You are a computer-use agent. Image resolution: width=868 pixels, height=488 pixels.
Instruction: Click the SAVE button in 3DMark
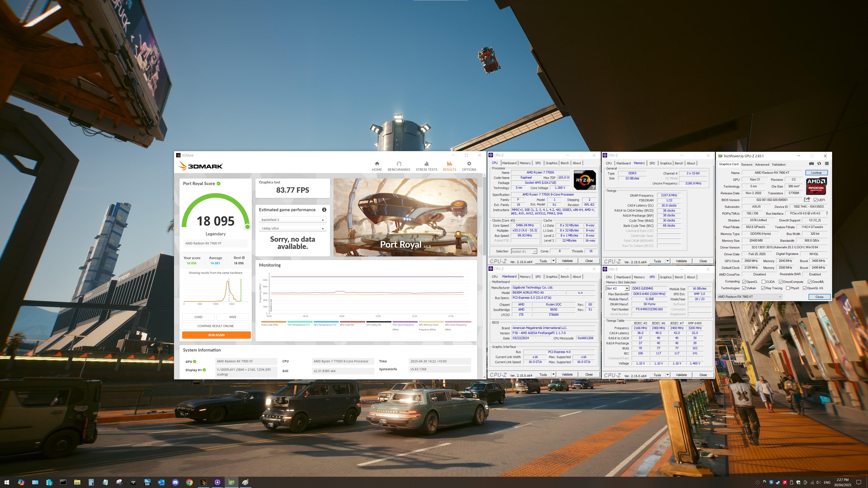click(233, 317)
